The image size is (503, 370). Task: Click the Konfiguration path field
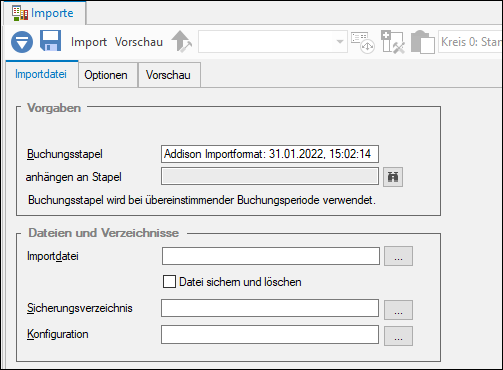tap(270, 335)
